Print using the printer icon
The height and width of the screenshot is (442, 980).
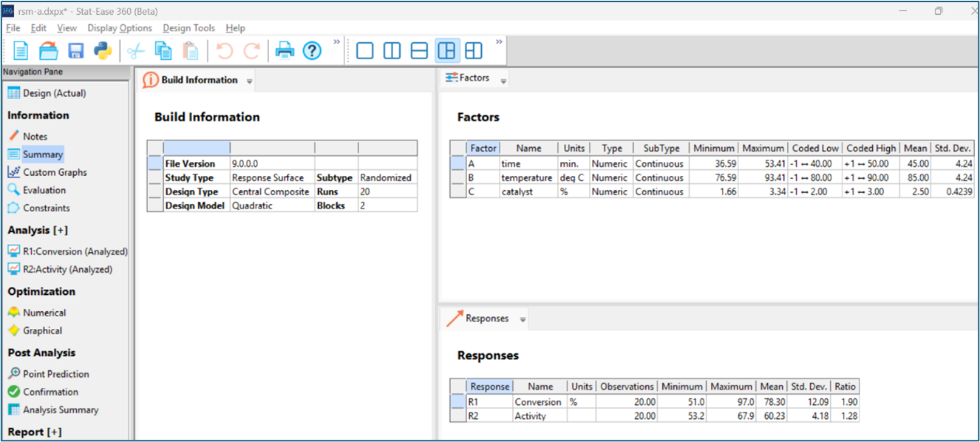pos(285,51)
